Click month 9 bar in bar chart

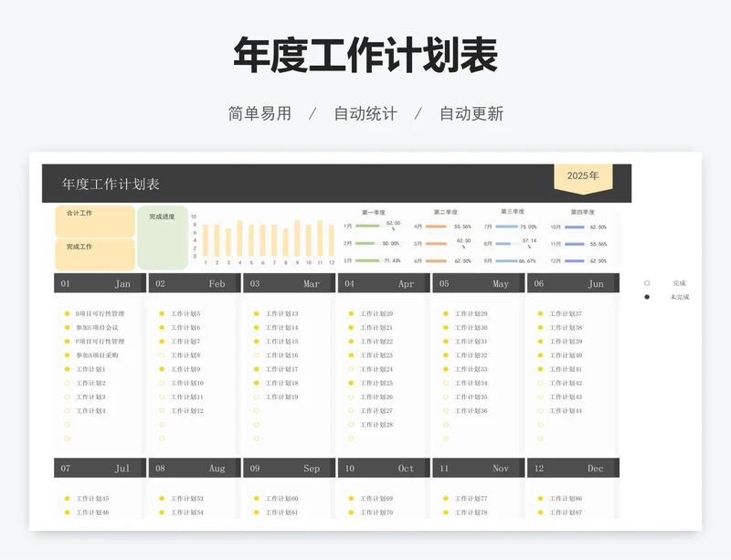coord(297,238)
